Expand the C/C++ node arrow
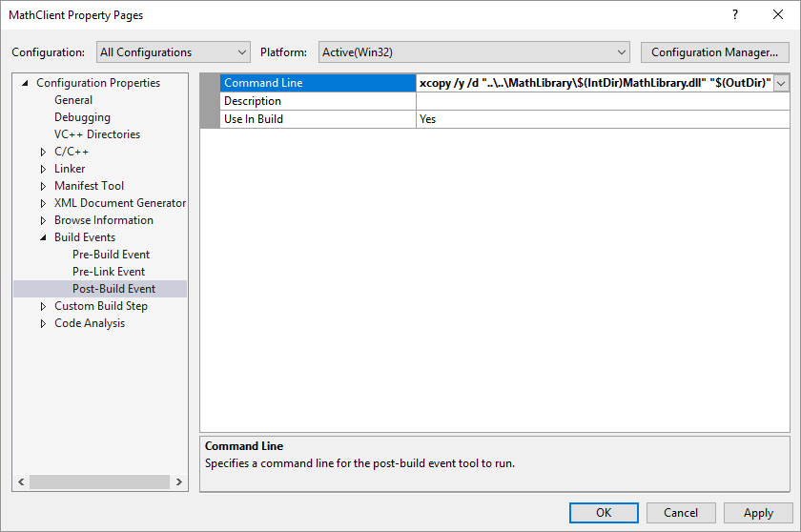801x532 pixels. (x=44, y=152)
